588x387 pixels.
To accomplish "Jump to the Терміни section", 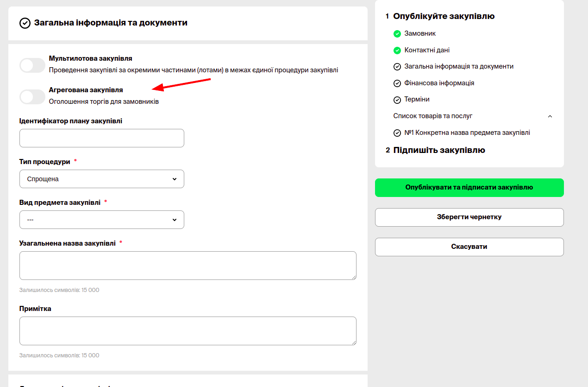I will pos(417,99).
